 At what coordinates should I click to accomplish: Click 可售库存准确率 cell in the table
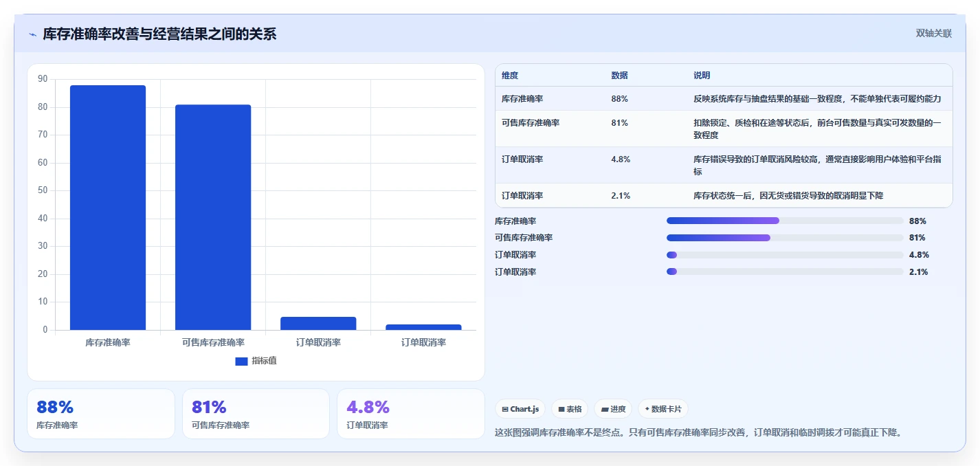coord(531,123)
